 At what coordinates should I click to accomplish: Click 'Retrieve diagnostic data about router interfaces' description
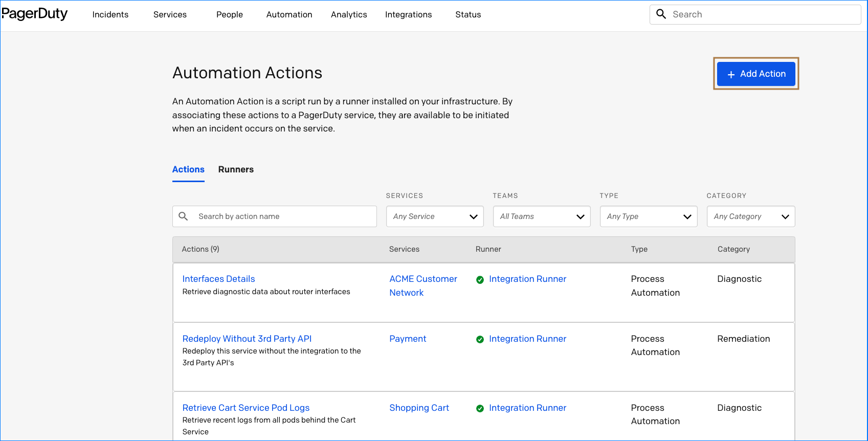[266, 292]
